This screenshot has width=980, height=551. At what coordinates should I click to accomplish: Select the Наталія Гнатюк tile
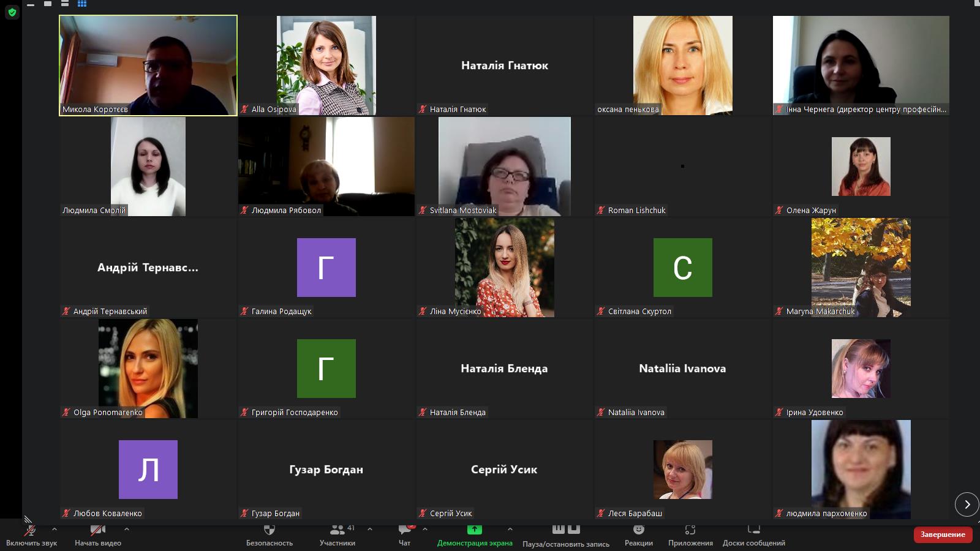click(x=505, y=66)
